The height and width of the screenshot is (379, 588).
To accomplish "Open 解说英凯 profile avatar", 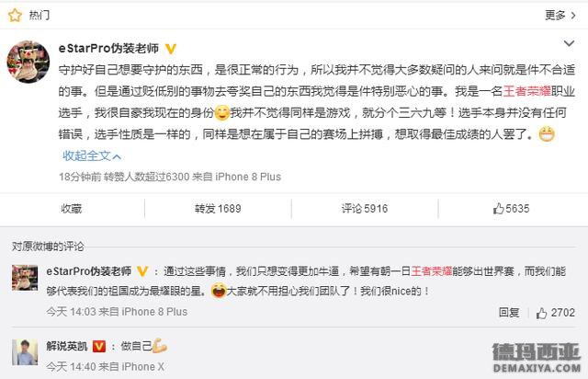I will click(25, 352).
